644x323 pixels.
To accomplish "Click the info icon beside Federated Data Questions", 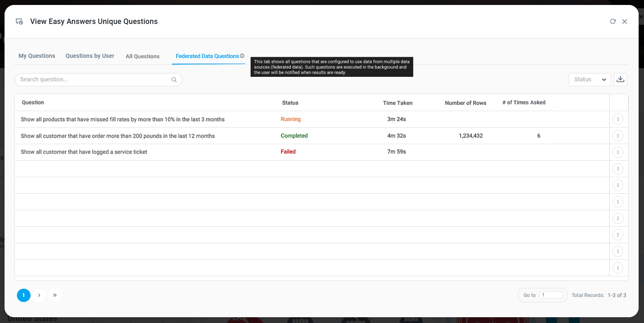I will click(242, 56).
